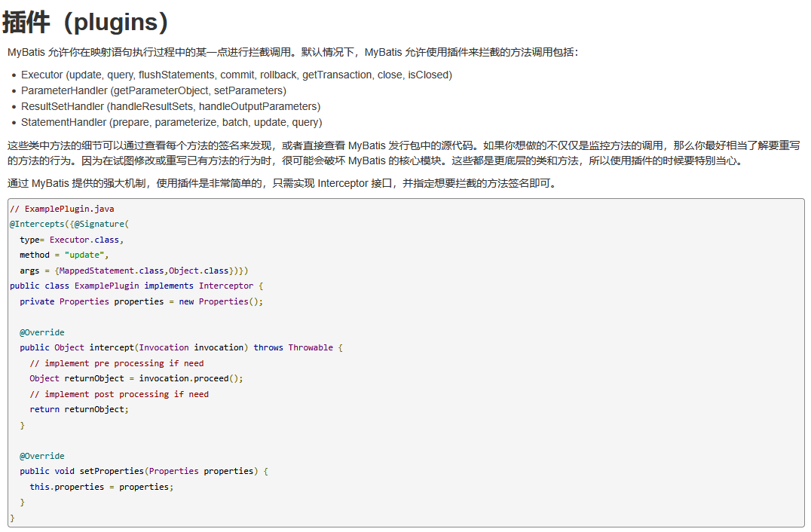Image resolution: width=811 pixels, height=532 pixels.
Task: Click the 'return returnObject;' code line
Action: pos(79,409)
